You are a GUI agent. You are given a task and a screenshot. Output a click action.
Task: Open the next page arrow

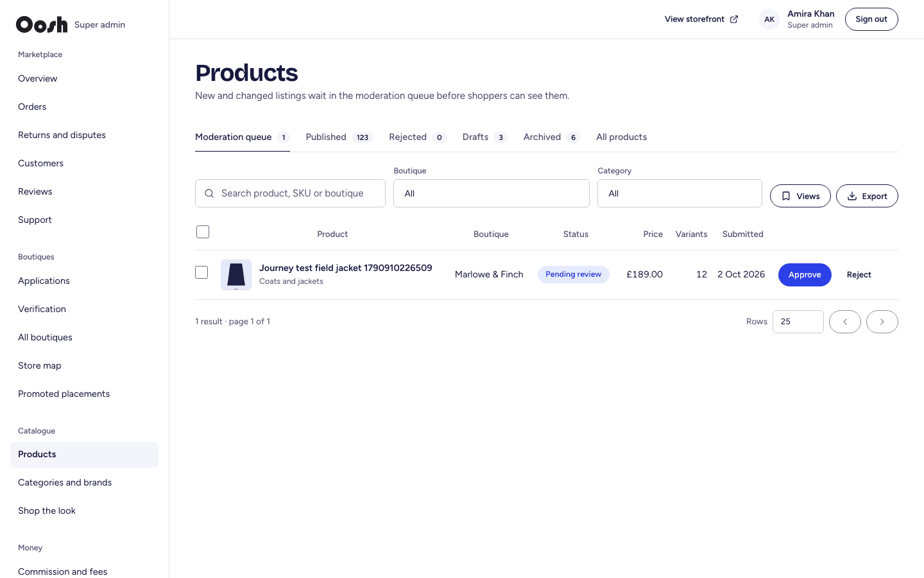point(882,322)
